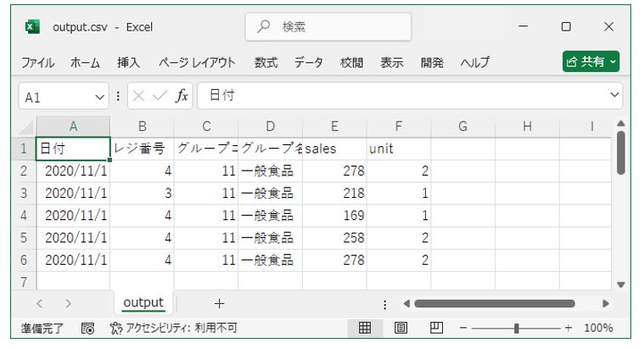Click the cancel entry X icon
The height and width of the screenshot is (349, 644).
click(x=139, y=96)
